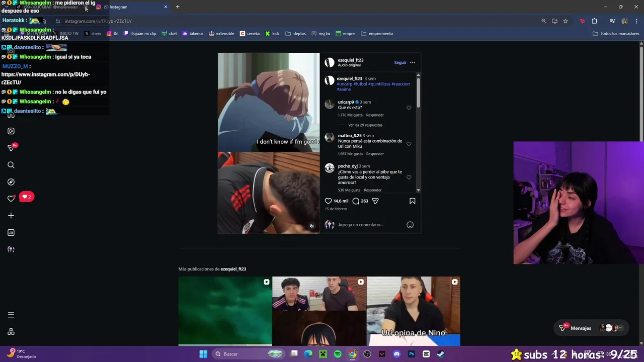Open Photoshop from the taskbar

point(412,354)
